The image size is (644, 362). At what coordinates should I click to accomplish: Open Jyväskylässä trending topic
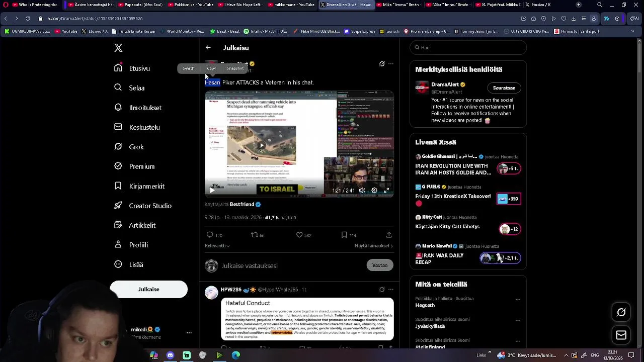(430, 326)
